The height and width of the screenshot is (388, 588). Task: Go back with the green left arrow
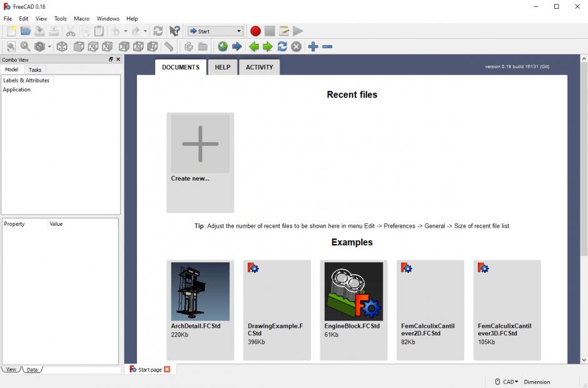pos(254,46)
